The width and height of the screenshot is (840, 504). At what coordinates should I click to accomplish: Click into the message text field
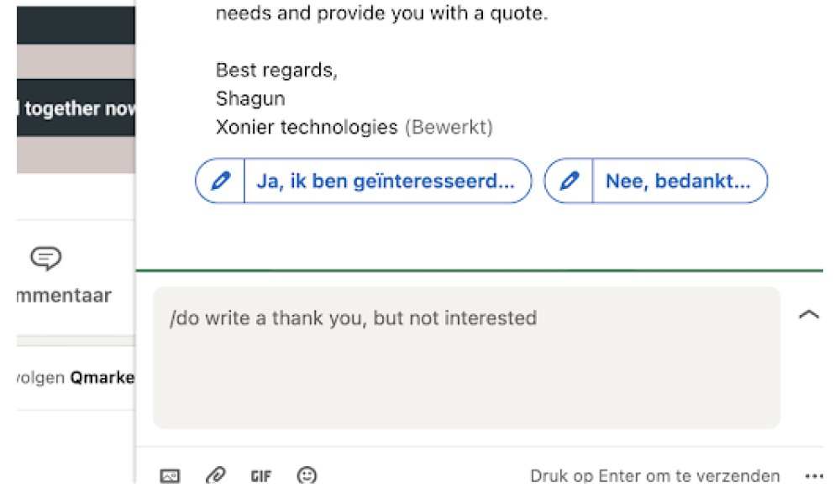click(466, 357)
